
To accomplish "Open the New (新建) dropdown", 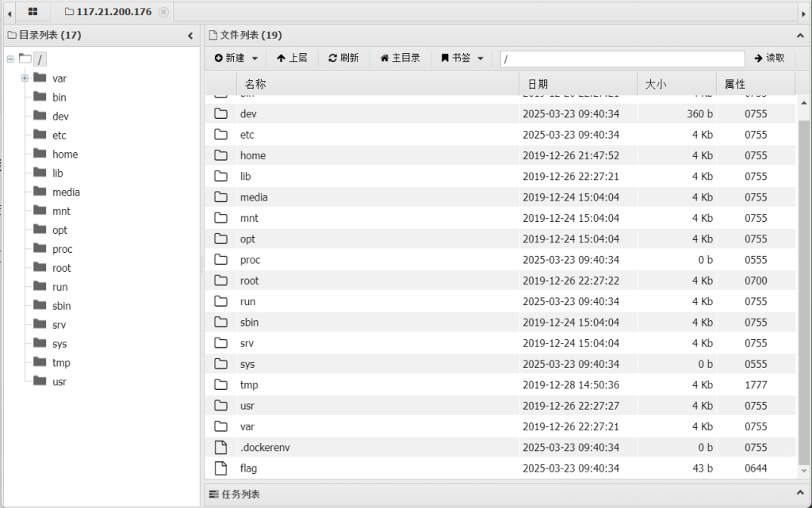I will (236, 58).
